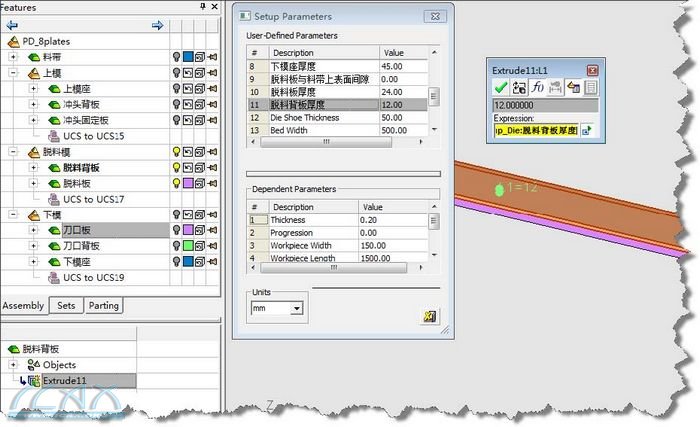Click the pin icon in the 料带 row

(212, 57)
